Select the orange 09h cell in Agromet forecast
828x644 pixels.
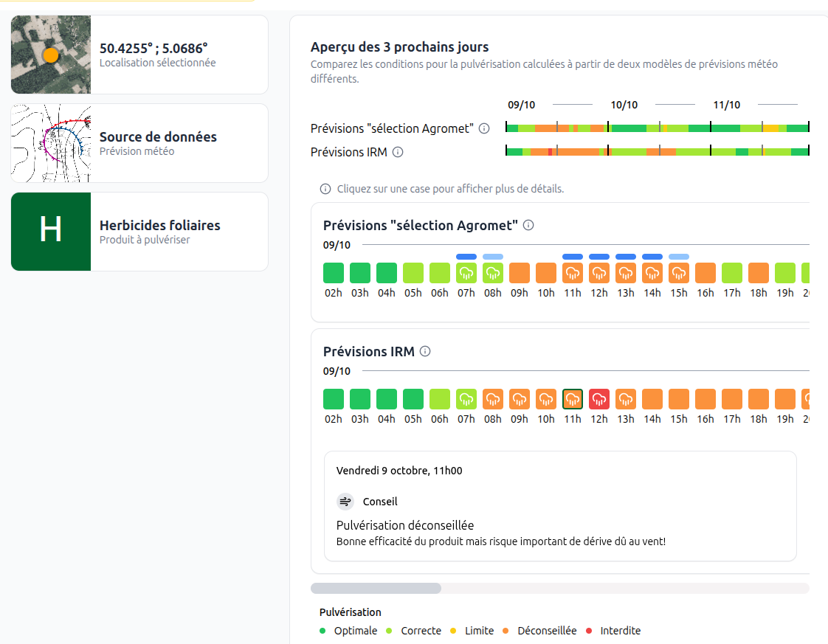(520, 273)
